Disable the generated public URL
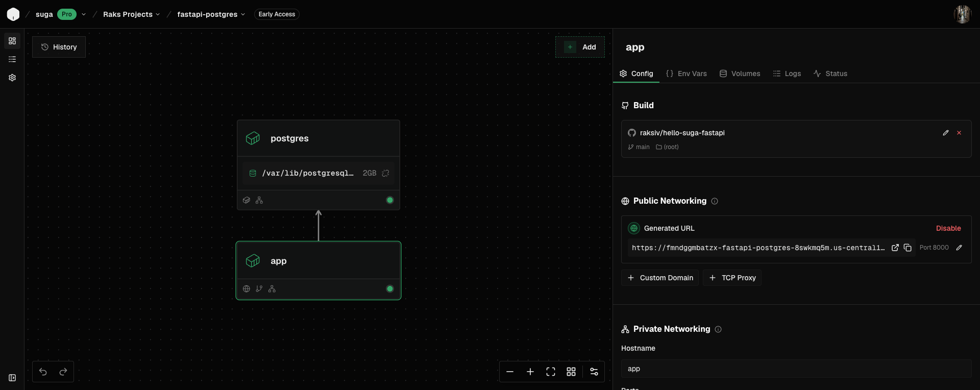The image size is (980, 390). click(948, 228)
